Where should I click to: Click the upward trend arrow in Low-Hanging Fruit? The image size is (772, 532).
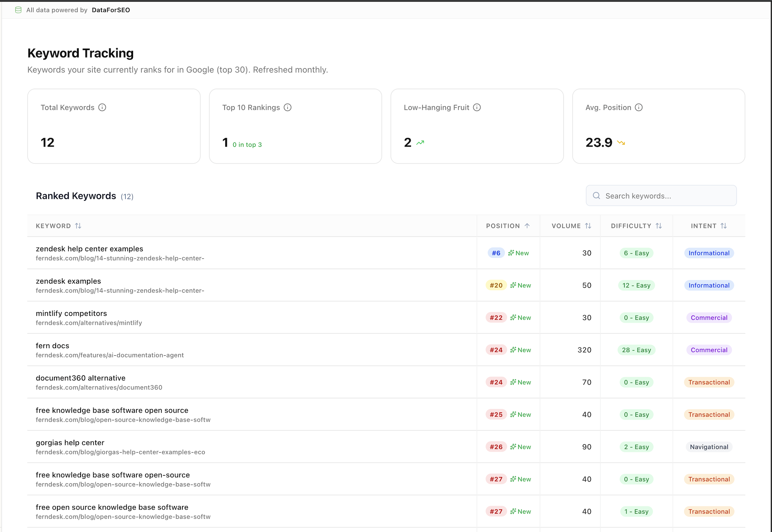pos(420,143)
